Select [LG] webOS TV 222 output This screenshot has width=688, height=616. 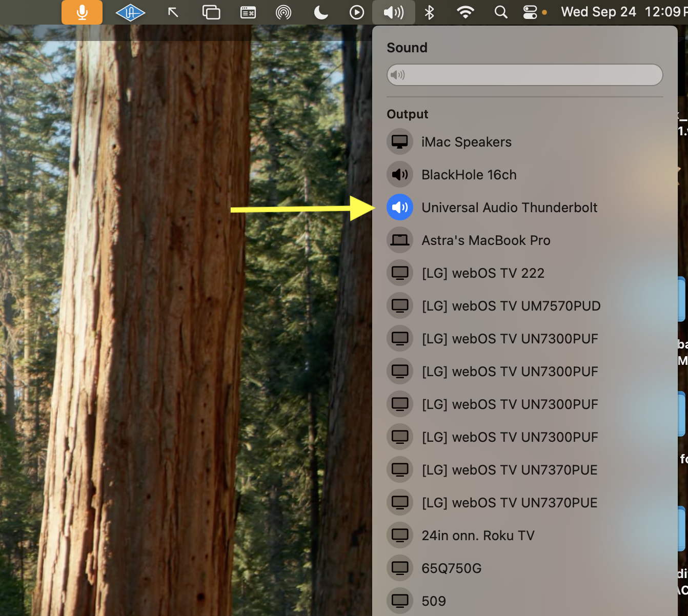(482, 273)
